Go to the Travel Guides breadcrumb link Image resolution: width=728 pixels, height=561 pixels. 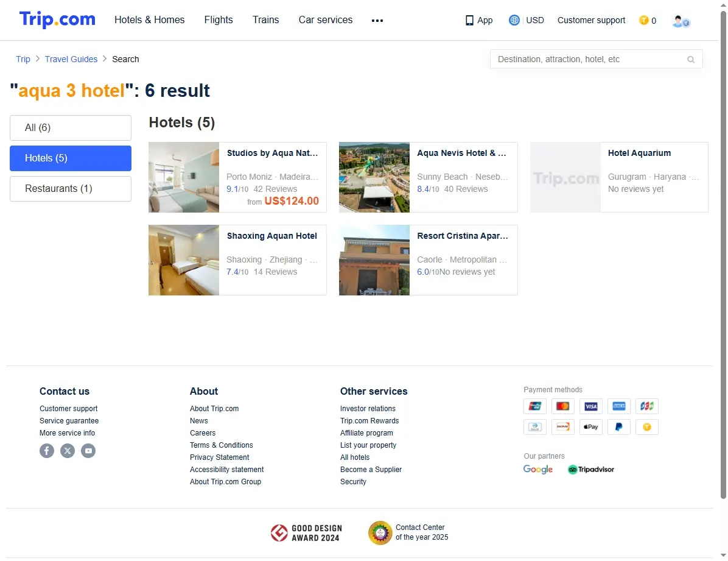point(71,59)
